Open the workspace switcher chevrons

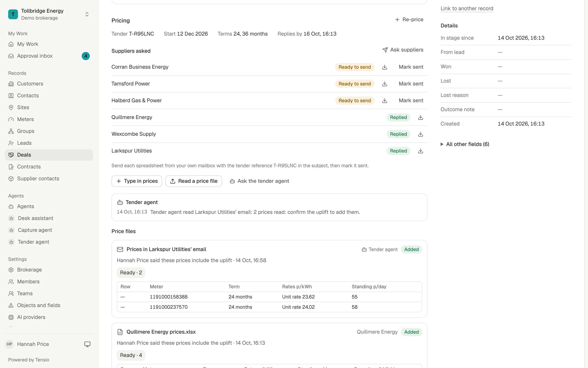[87, 14]
